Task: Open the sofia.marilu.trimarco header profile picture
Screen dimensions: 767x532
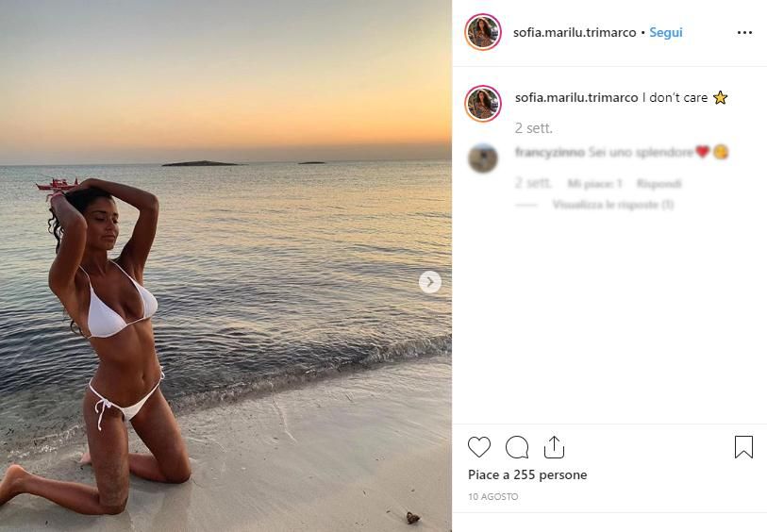Action: 483,32
